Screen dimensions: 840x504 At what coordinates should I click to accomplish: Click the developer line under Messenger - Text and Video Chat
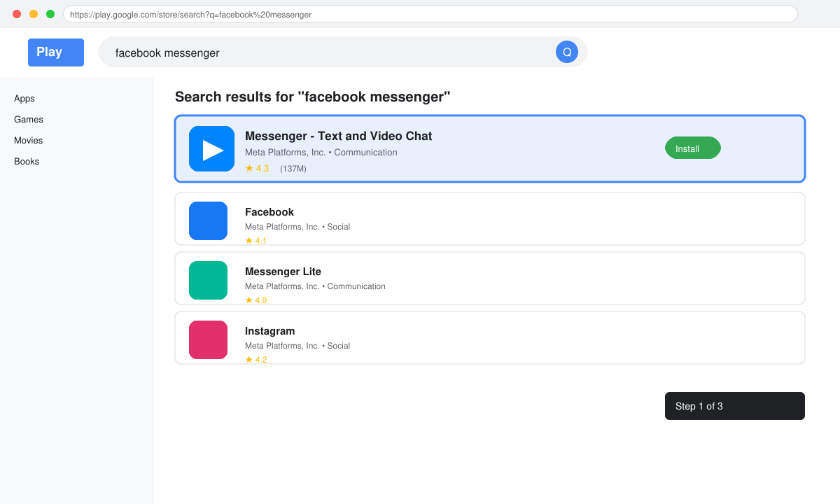pyautogui.click(x=321, y=153)
